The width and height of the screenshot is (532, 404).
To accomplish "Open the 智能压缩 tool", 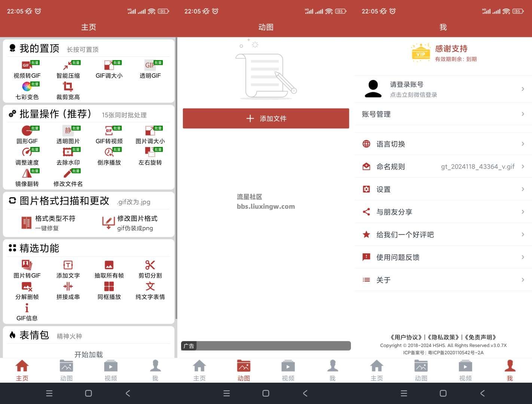I will [x=68, y=70].
